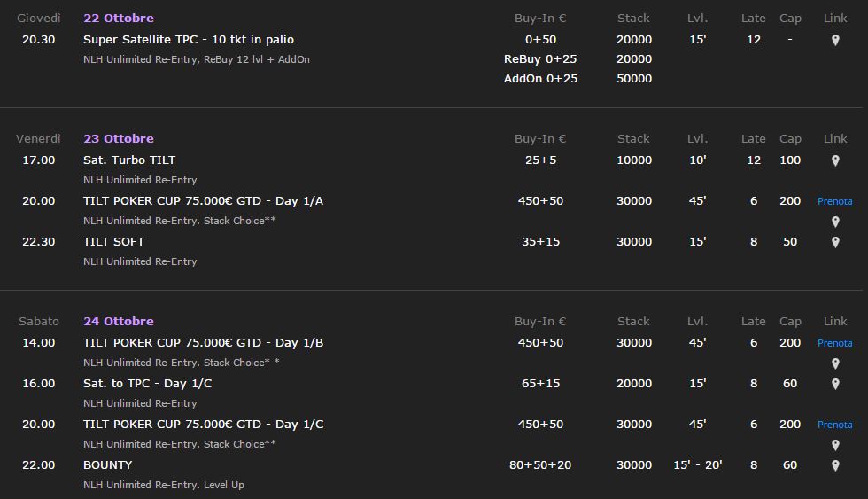
Task: Click the Super Satellite TPC tournament title
Action: (x=188, y=39)
